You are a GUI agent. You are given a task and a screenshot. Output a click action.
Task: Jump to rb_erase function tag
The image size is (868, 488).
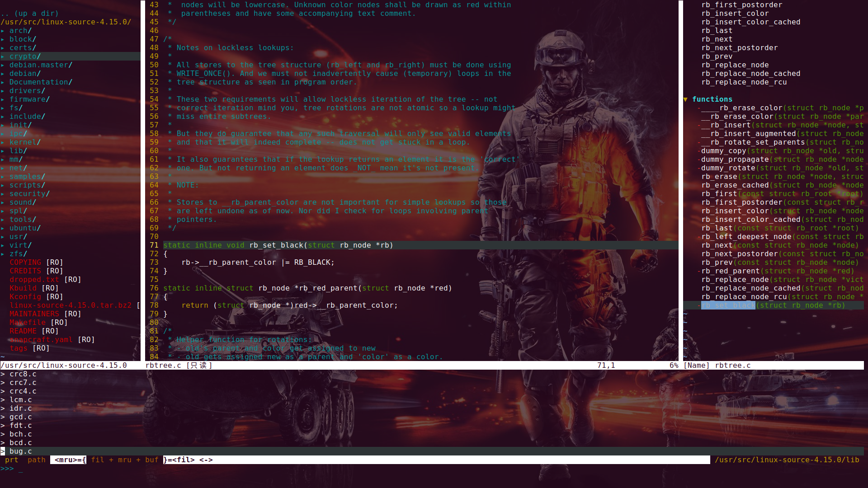(719, 177)
